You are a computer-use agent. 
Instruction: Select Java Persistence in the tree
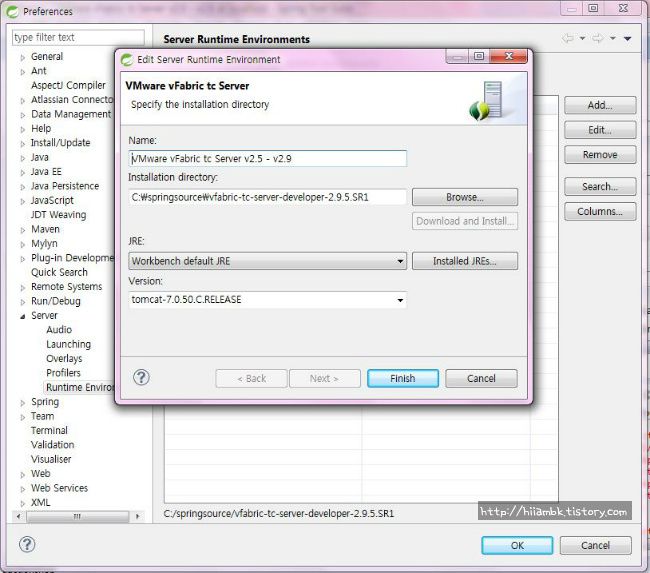65,186
